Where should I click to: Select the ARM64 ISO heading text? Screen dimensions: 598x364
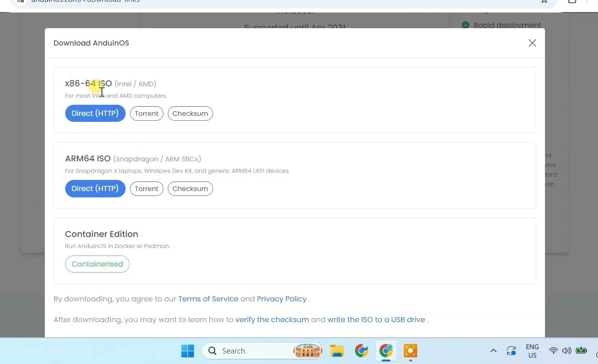pyautogui.click(x=88, y=158)
